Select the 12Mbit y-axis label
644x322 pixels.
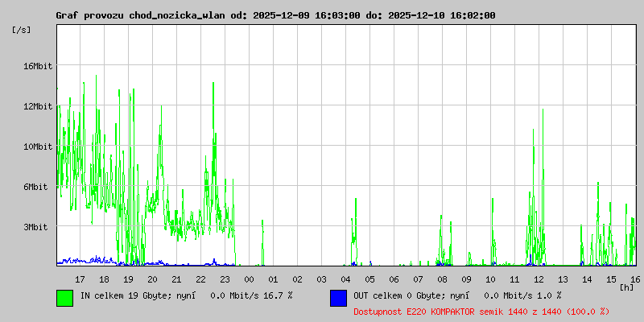37,106
